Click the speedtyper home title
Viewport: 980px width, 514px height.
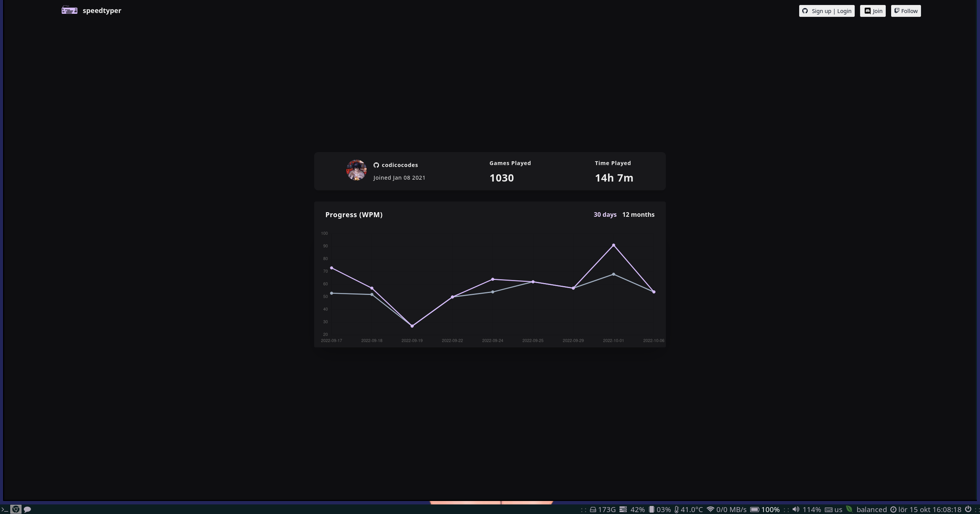pyautogui.click(x=102, y=11)
